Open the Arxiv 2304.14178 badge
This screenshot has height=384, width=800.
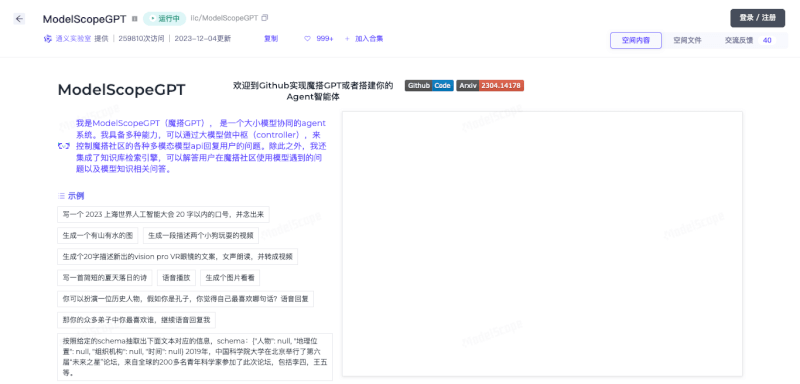pyautogui.click(x=490, y=86)
